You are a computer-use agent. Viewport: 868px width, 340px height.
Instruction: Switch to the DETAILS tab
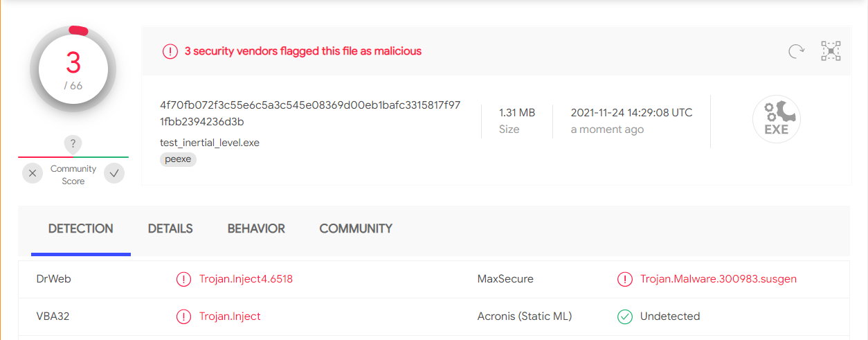pos(170,229)
